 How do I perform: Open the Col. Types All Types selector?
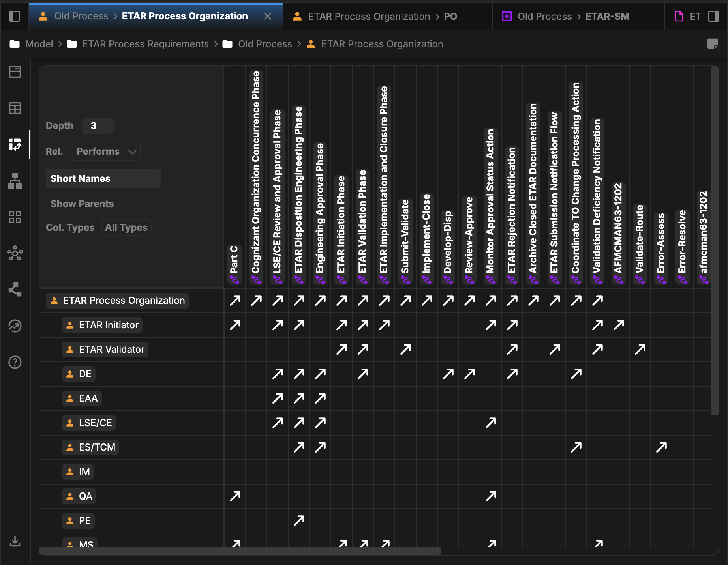(126, 228)
